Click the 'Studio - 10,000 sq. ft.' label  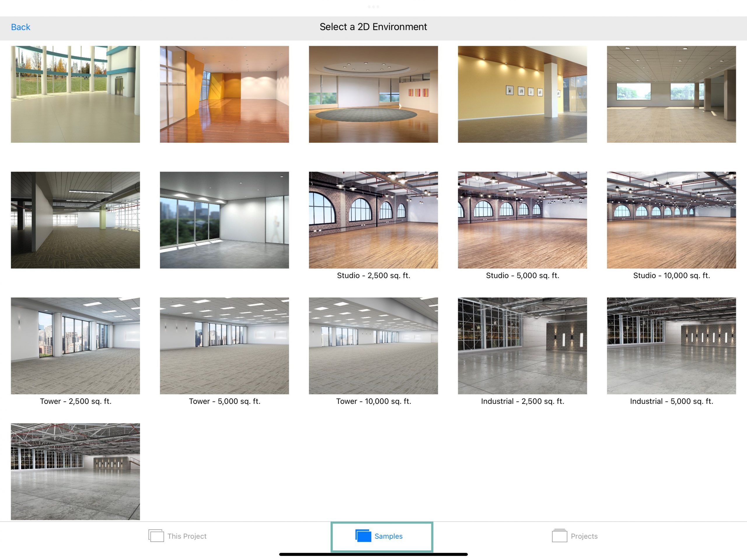coord(671,275)
